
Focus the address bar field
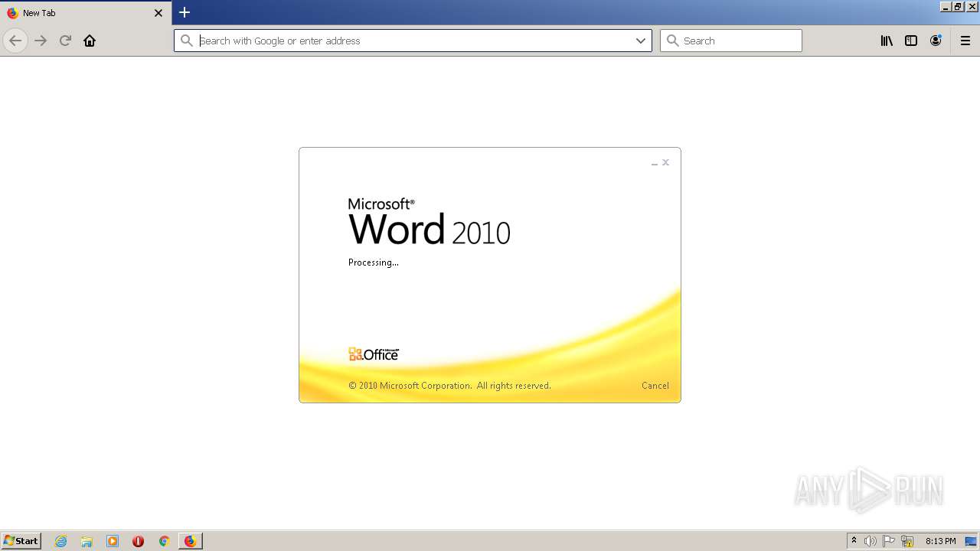pos(413,41)
